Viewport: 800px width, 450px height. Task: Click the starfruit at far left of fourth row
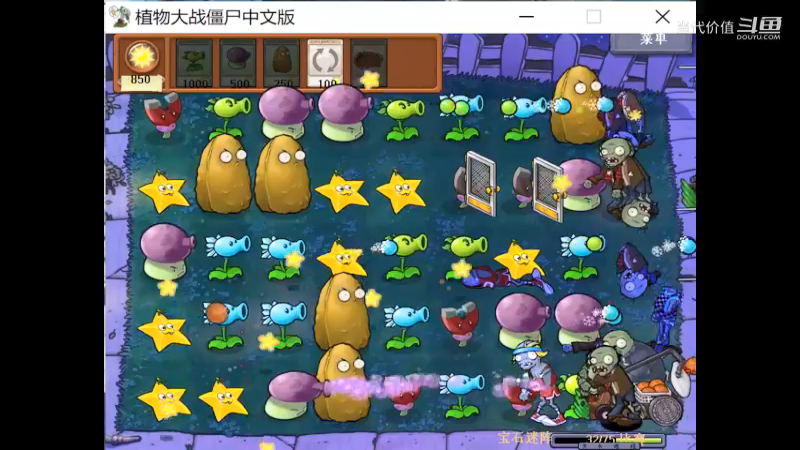164,331
